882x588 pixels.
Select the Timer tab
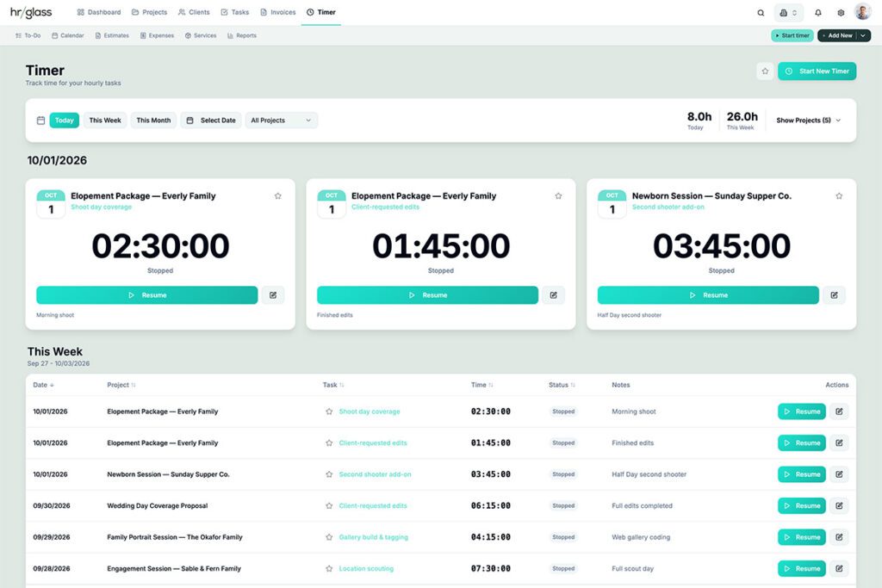tap(321, 12)
